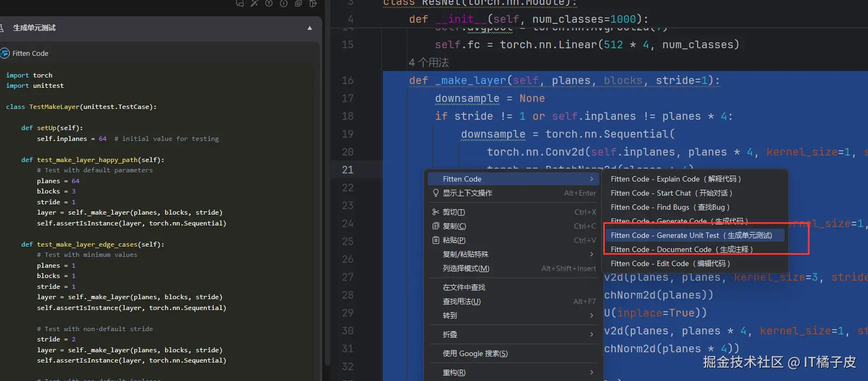Click 'def setUp(self):' in generated test

click(52, 128)
